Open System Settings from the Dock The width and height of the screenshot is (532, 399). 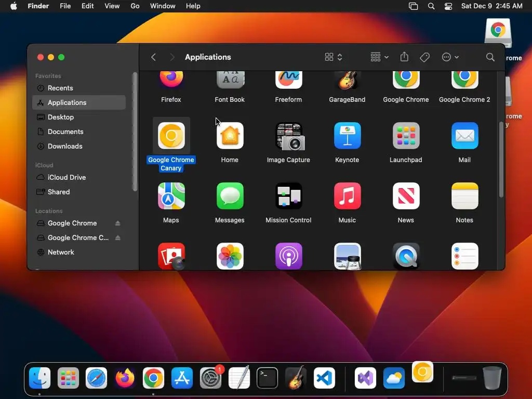click(x=210, y=378)
